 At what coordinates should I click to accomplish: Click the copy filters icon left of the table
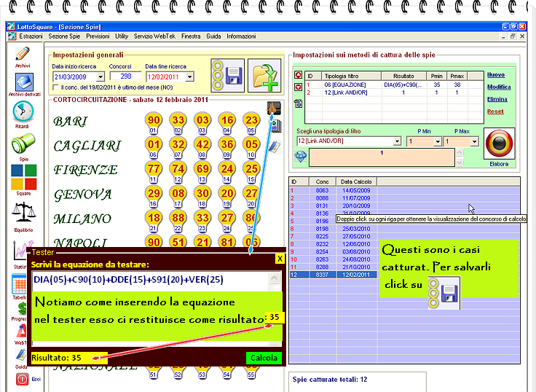[298, 103]
